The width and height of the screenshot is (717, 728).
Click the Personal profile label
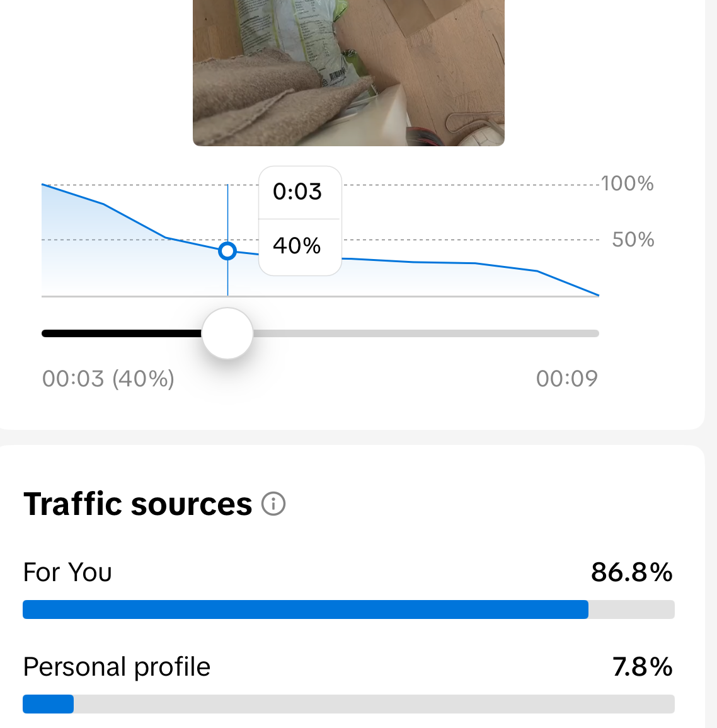click(117, 667)
